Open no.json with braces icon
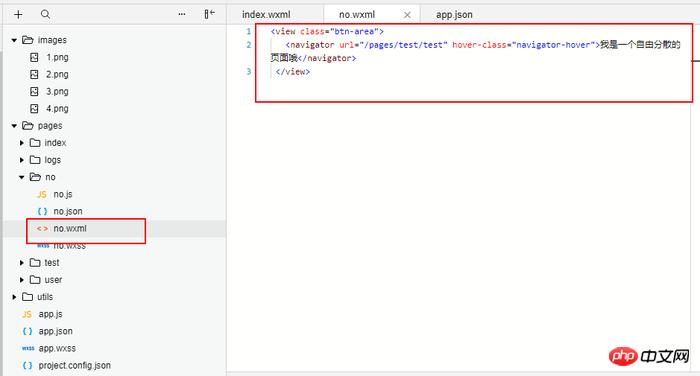Screen dimensions: 700x376 [x=60, y=211]
